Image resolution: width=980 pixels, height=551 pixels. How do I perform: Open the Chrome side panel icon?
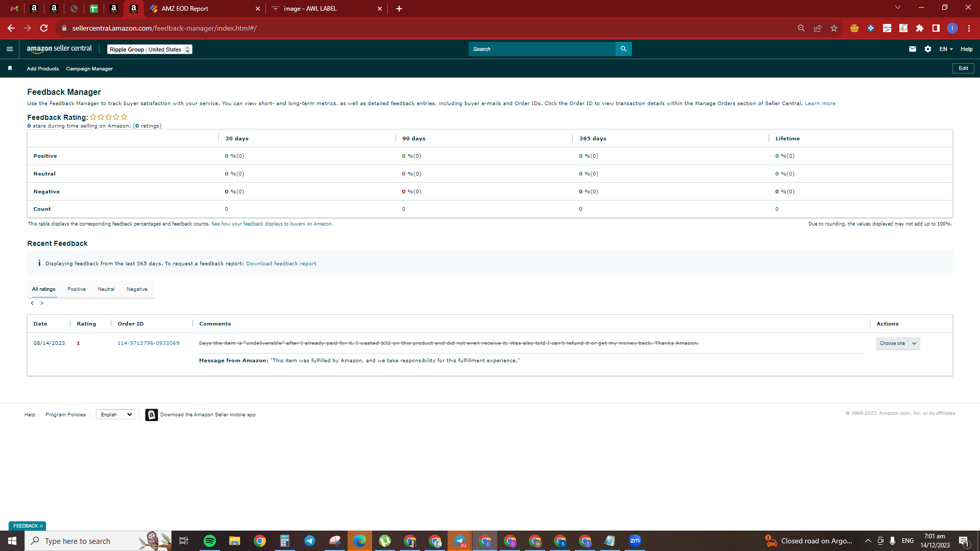936,28
